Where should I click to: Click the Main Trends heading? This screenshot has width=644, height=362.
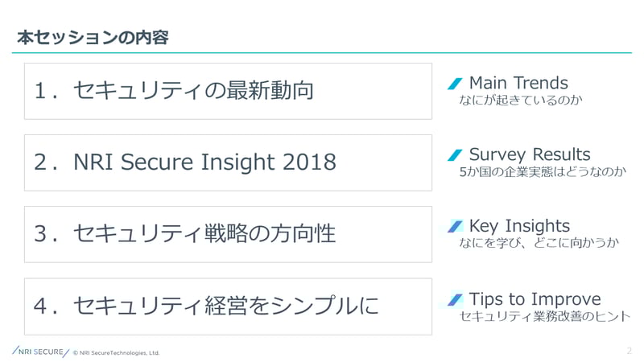tap(518, 83)
